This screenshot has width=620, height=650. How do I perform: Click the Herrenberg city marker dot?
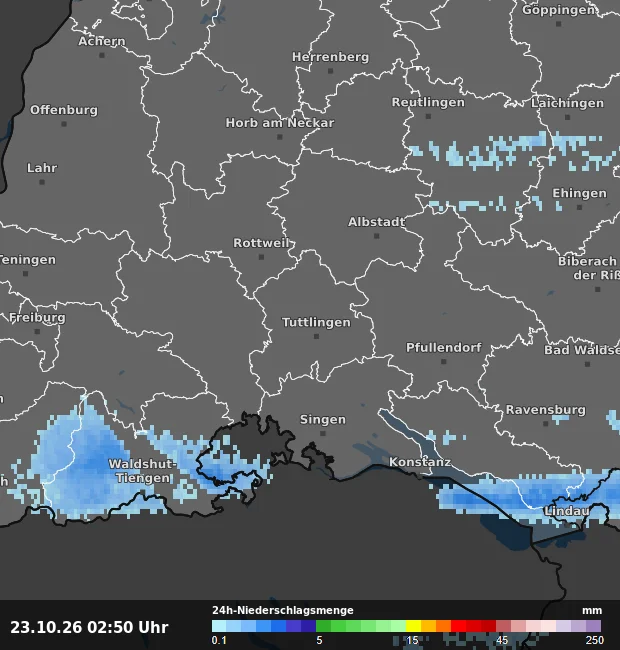330,71
